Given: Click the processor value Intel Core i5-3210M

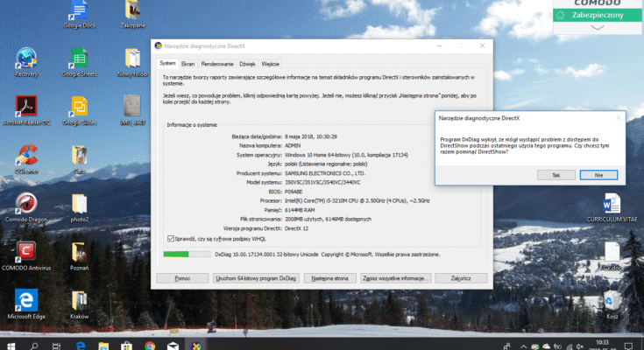Looking at the screenshot, I should (357, 201).
